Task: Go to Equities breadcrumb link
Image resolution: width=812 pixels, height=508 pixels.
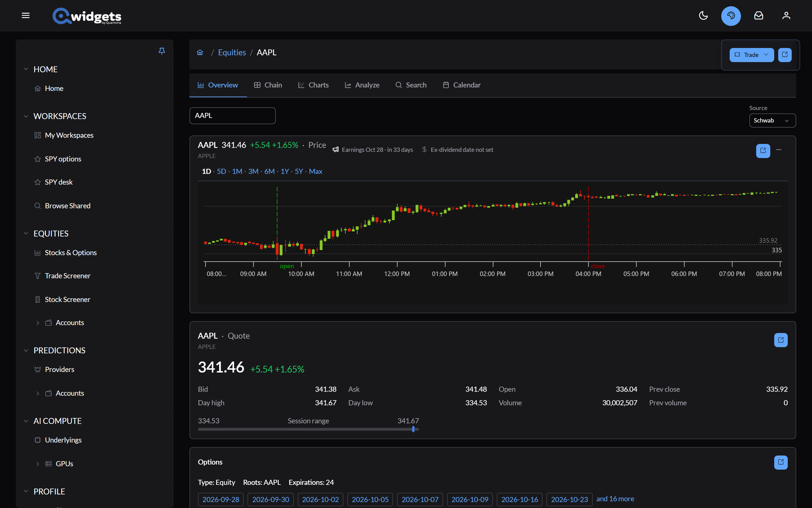Action: [x=232, y=52]
